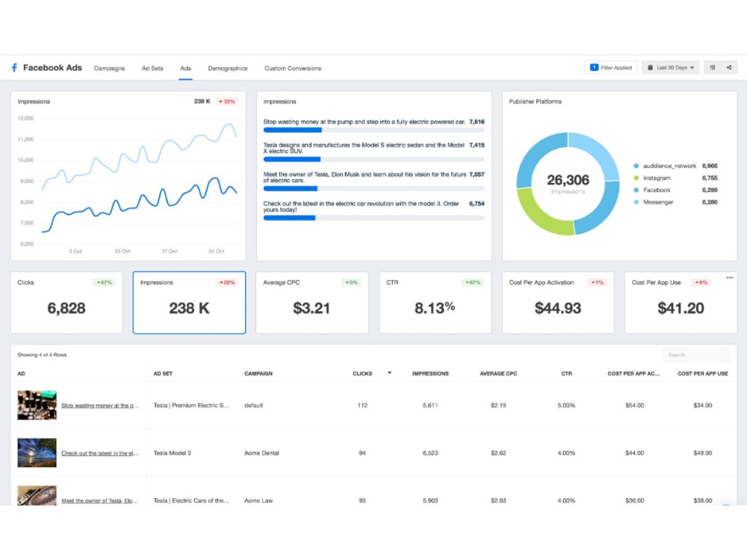Click the 'Tesla | Electric Cars of the...' cell
747x560 pixels.
point(191,501)
